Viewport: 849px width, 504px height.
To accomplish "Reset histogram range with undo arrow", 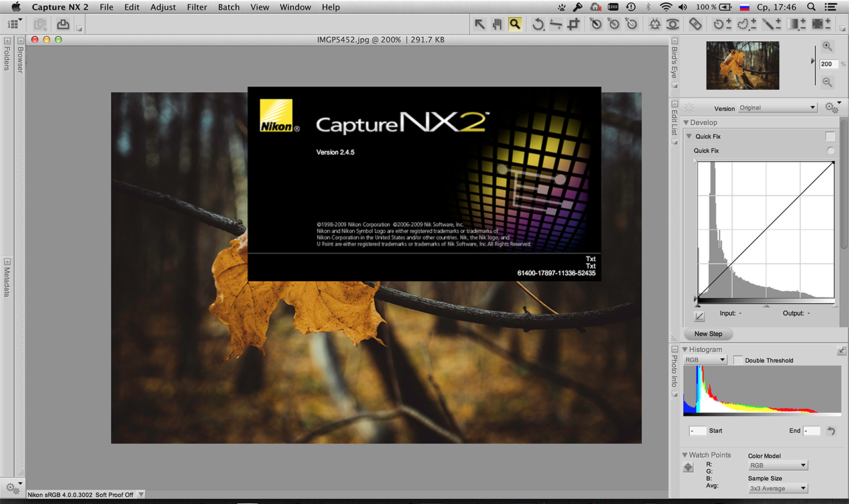I will tap(830, 431).
